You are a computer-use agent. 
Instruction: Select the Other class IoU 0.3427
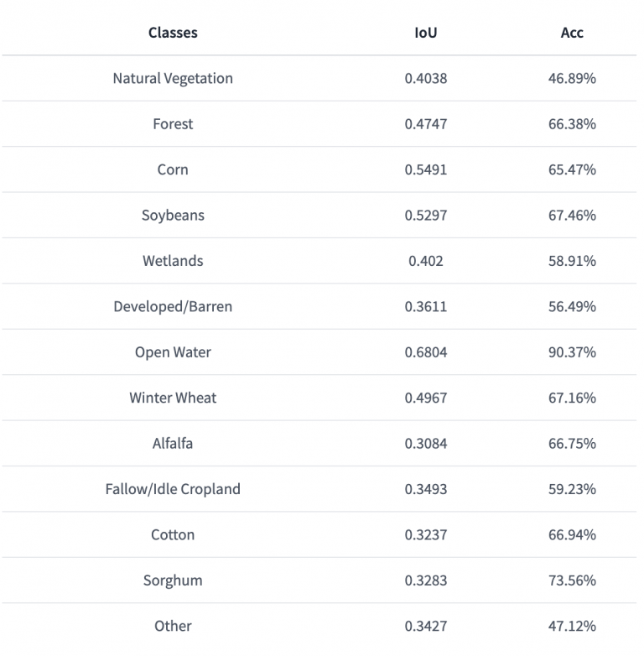(426, 626)
